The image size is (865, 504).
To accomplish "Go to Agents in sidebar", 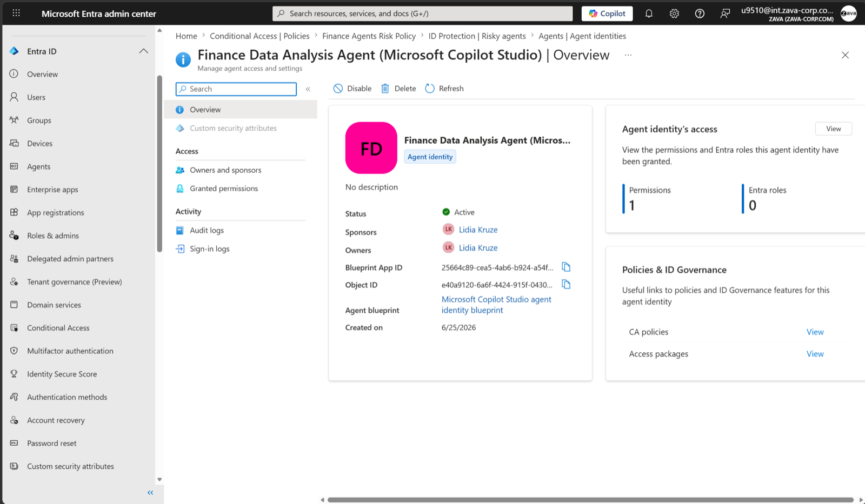I will [x=38, y=166].
